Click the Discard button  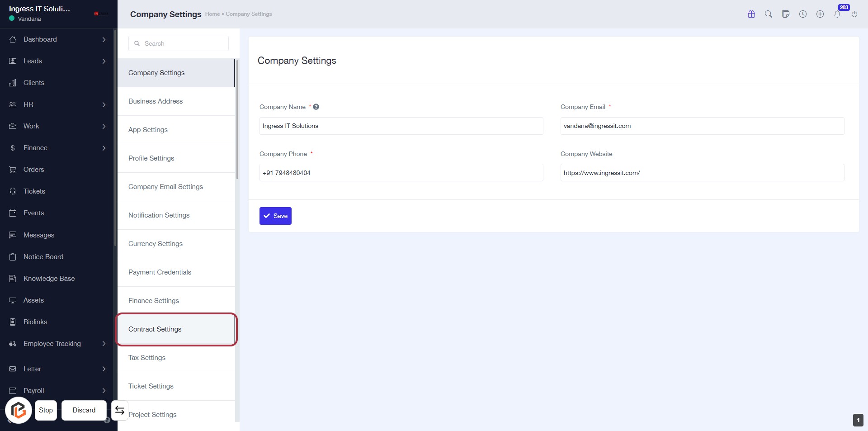(84, 410)
